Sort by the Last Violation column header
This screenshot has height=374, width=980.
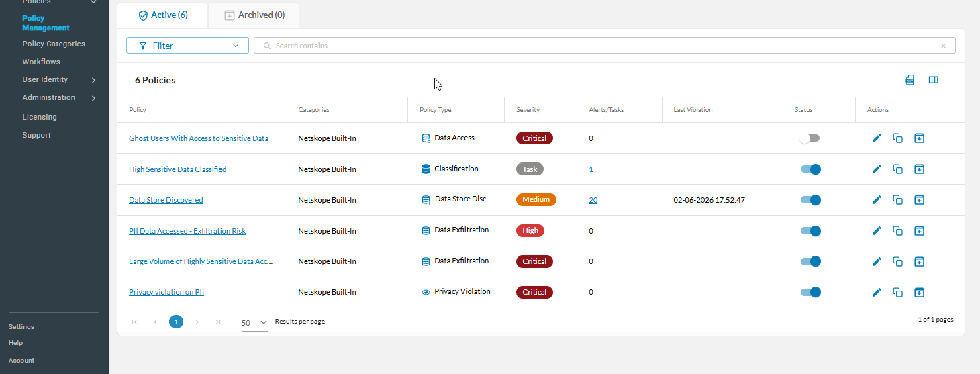coord(693,110)
